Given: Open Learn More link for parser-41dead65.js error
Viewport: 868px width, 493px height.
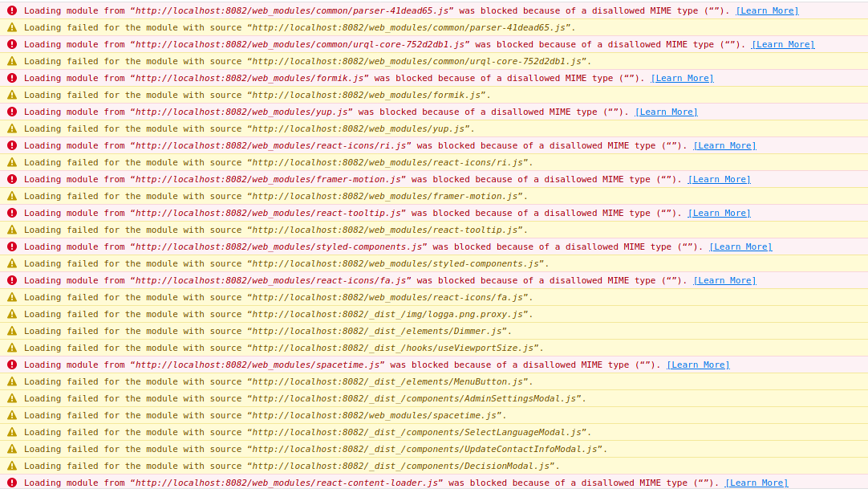Looking at the screenshot, I should [x=767, y=10].
